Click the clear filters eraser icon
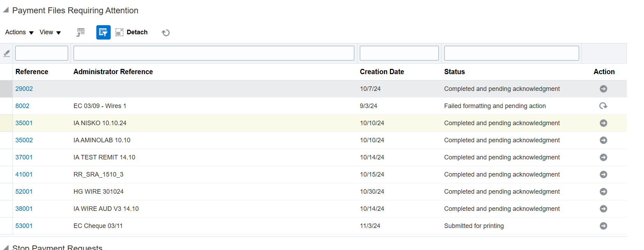The width and height of the screenshot is (644, 250). (x=6, y=53)
